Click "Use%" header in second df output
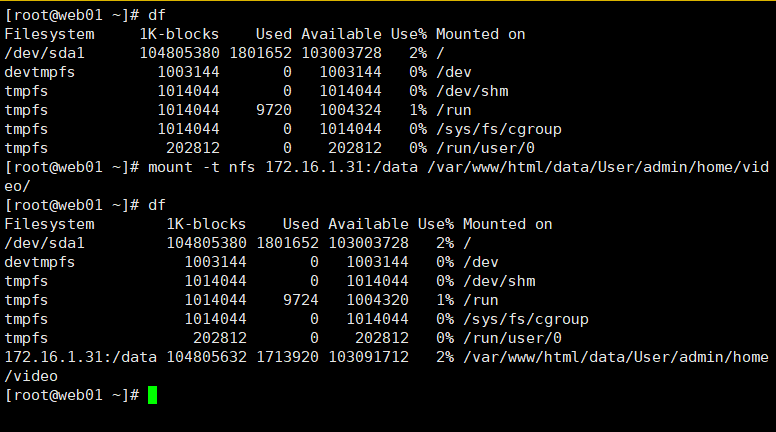 (436, 224)
